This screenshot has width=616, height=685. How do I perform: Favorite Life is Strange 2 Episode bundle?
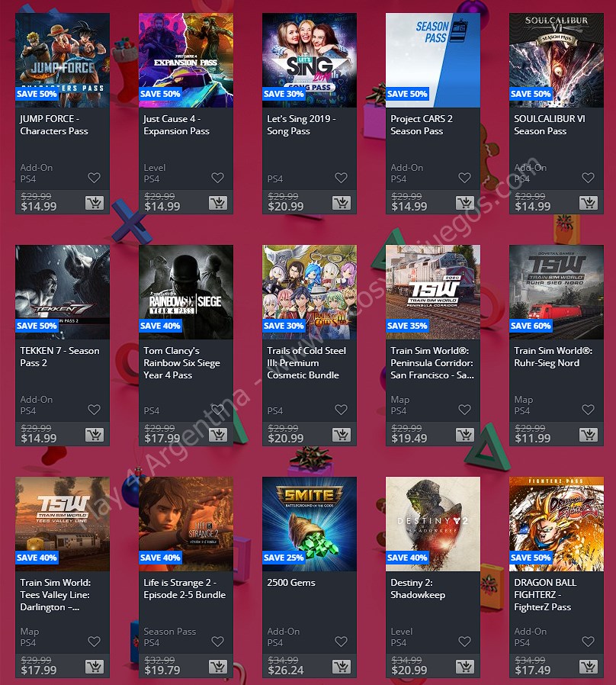pyautogui.click(x=217, y=642)
